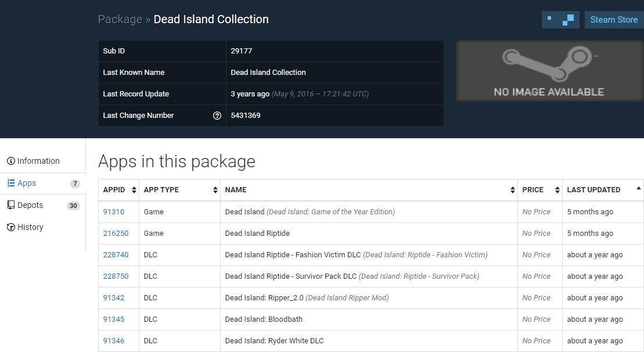This screenshot has width=644, height=352.
Task: Click the Apps list icon in sidebar
Action: click(x=11, y=183)
